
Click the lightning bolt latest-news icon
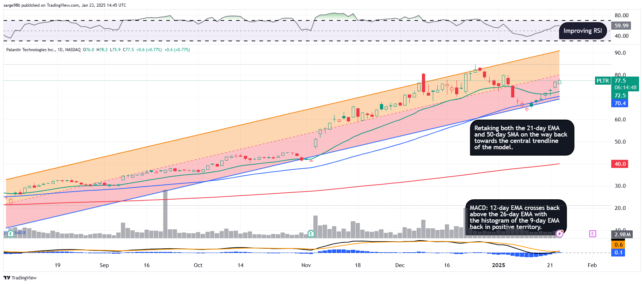559,233
